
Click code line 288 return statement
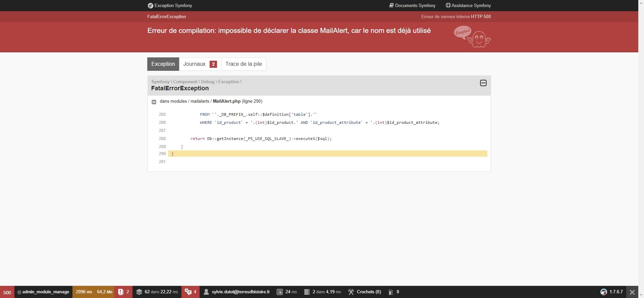click(261, 139)
